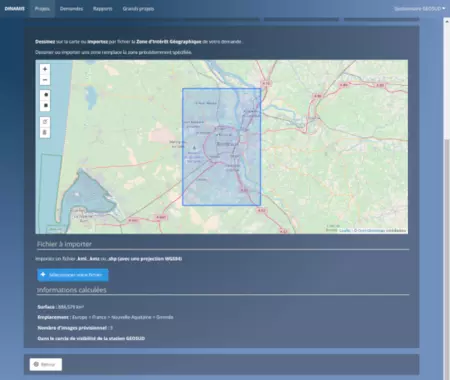Viewport: 450px width, 380px height.
Task: Click the file selection button
Action: [x=73, y=275]
